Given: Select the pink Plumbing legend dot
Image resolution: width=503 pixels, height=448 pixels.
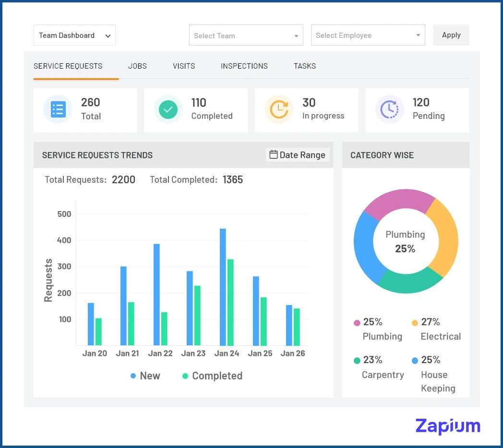Looking at the screenshot, I should click(x=357, y=322).
